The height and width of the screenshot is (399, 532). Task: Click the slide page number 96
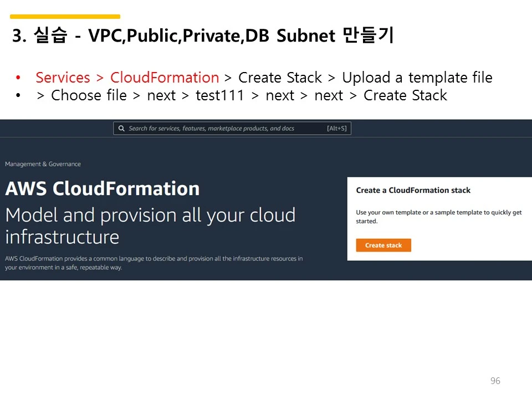495,381
